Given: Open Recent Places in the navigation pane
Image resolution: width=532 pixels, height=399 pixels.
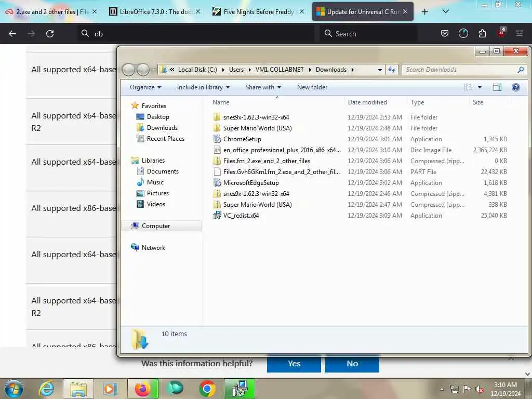Looking at the screenshot, I should click(x=166, y=138).
